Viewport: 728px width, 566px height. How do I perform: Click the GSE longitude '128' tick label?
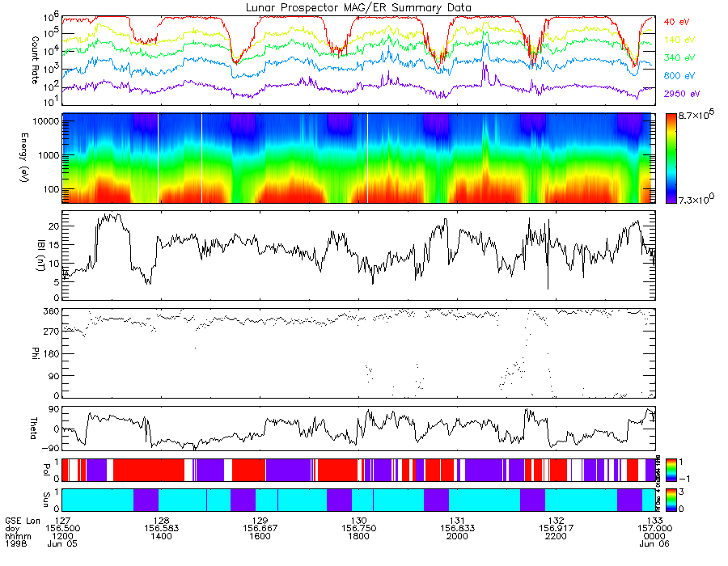click(x=161, y=521)
